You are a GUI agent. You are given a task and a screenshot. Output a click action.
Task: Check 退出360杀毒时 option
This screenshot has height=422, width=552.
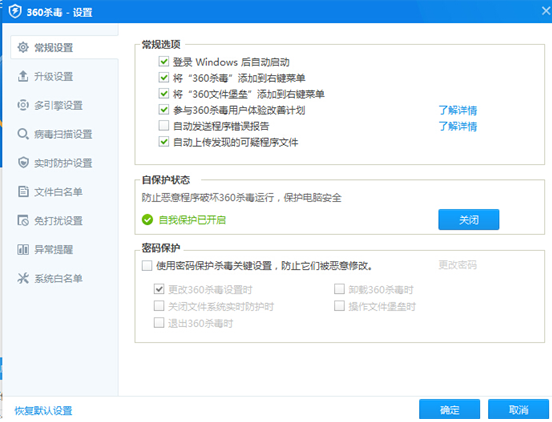point(159,323)
